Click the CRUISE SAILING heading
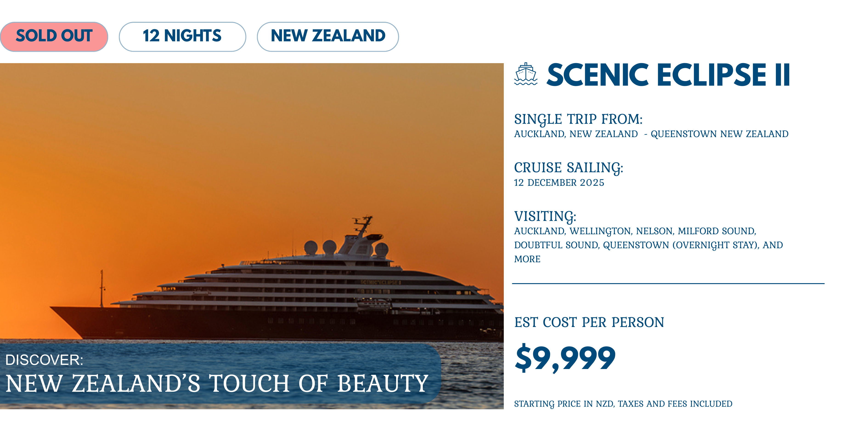The width and height of the screenshot is (868, 434). pyautogui.click(x=568, y=168)
